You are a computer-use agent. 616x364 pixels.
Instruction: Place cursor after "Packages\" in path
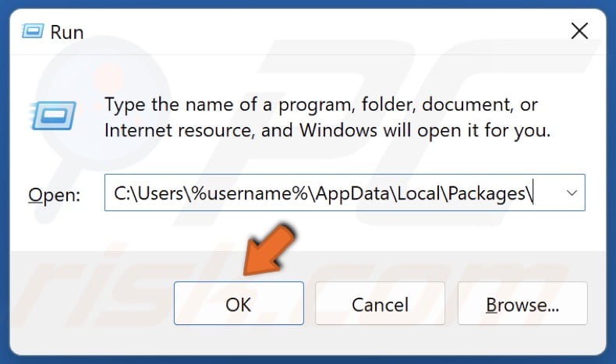click(533, 193)
